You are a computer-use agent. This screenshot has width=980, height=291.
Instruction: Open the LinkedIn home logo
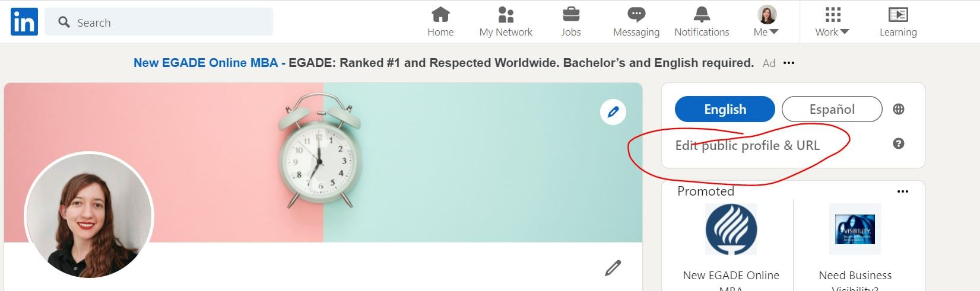[24, 22]
